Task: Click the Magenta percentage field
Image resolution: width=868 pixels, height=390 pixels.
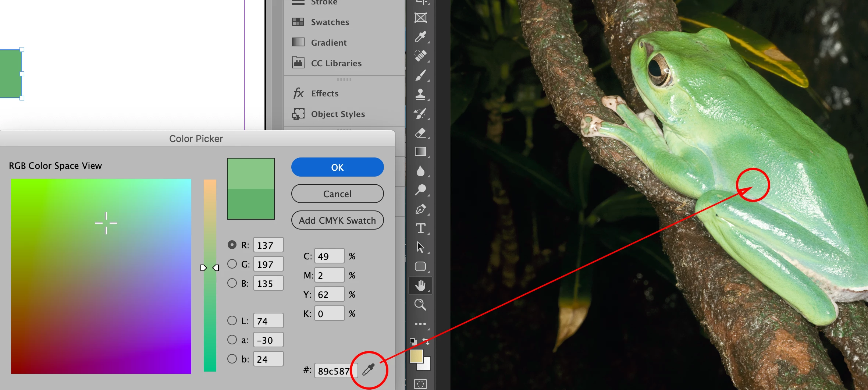Action: (x=330, y=275)
